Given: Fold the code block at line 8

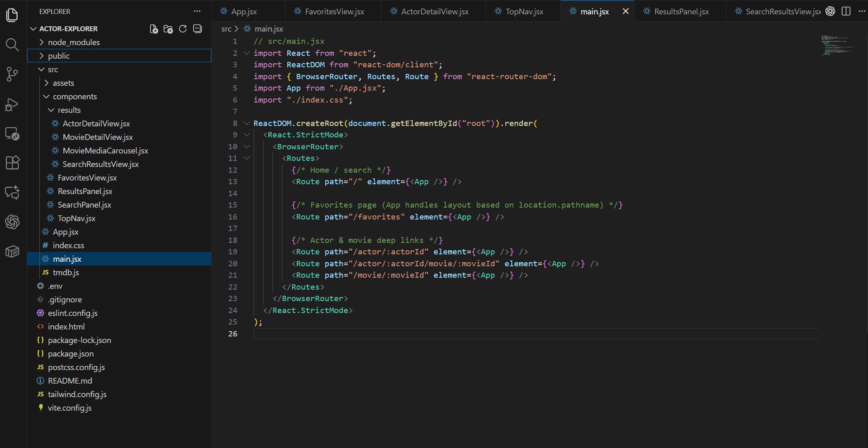Looking at the screenshot, I should click(x=247, y=123).
